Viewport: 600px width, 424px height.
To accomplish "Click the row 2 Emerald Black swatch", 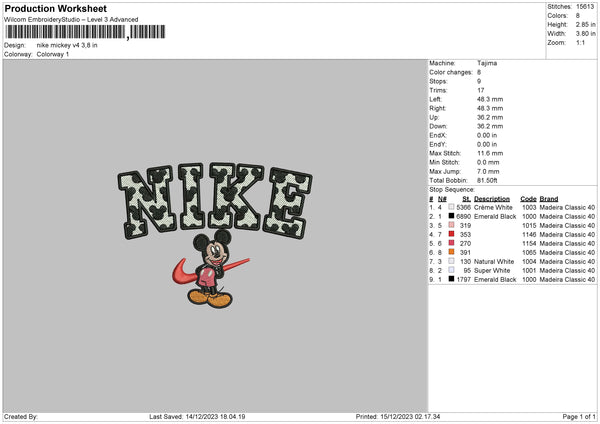I will (452, 216).
